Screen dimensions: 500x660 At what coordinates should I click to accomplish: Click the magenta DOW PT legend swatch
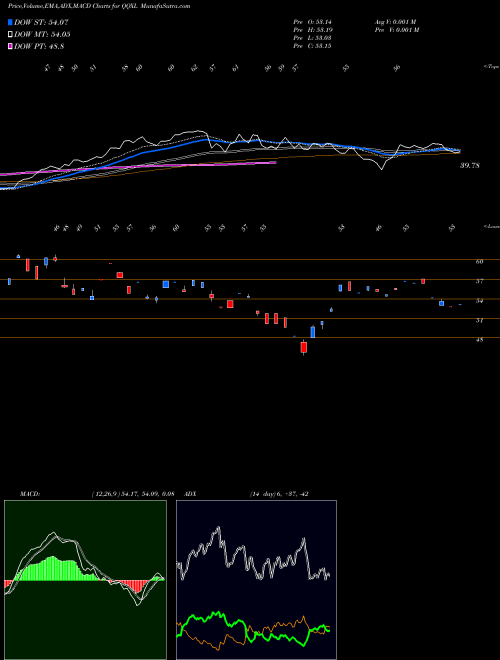pos(10,46)
